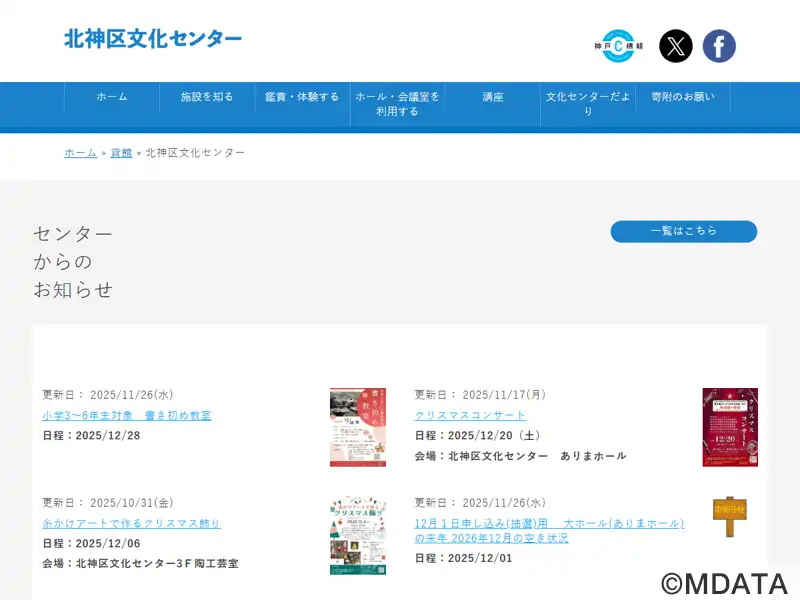
Task: Open the 糸かけアートで作るクリスマス飾り link
Action: coord(131,523)
